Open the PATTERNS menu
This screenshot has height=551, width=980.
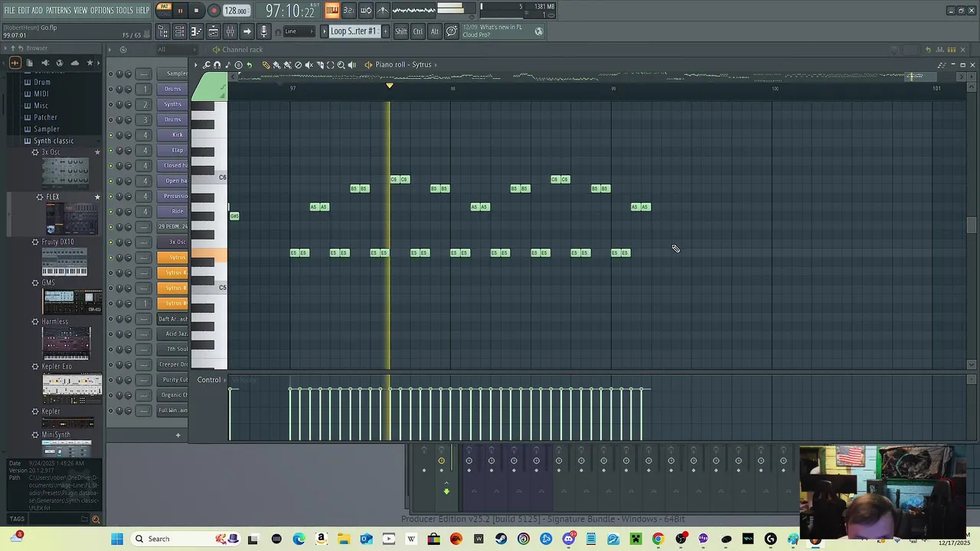pos(58,10)
